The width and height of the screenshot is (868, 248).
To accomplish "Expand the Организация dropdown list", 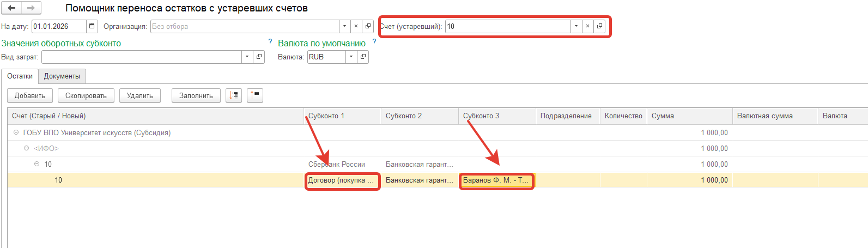I will pyautogui.click(x=344, y=26).
